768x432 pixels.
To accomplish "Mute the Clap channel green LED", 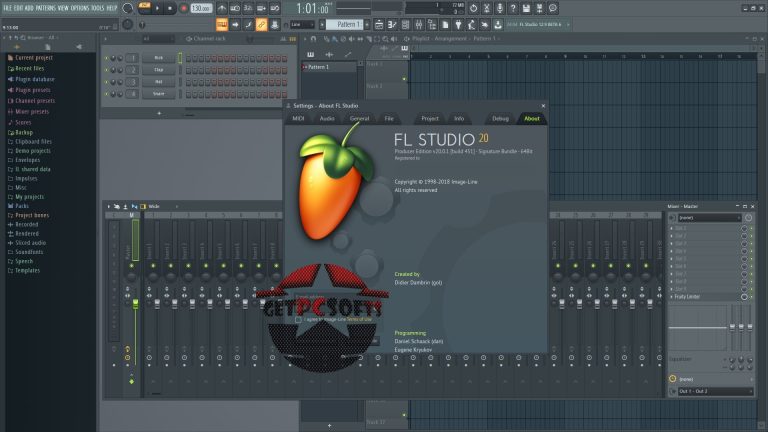I will (x=106, y=70).
